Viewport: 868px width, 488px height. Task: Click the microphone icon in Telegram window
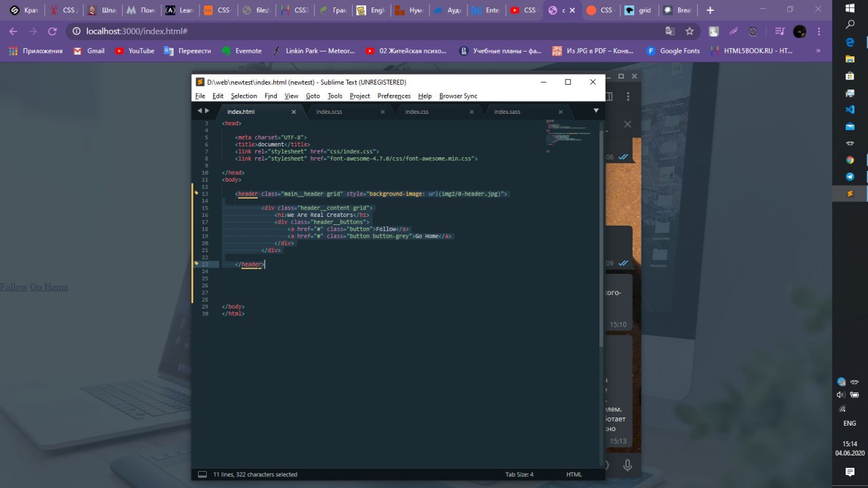(627, 465)
